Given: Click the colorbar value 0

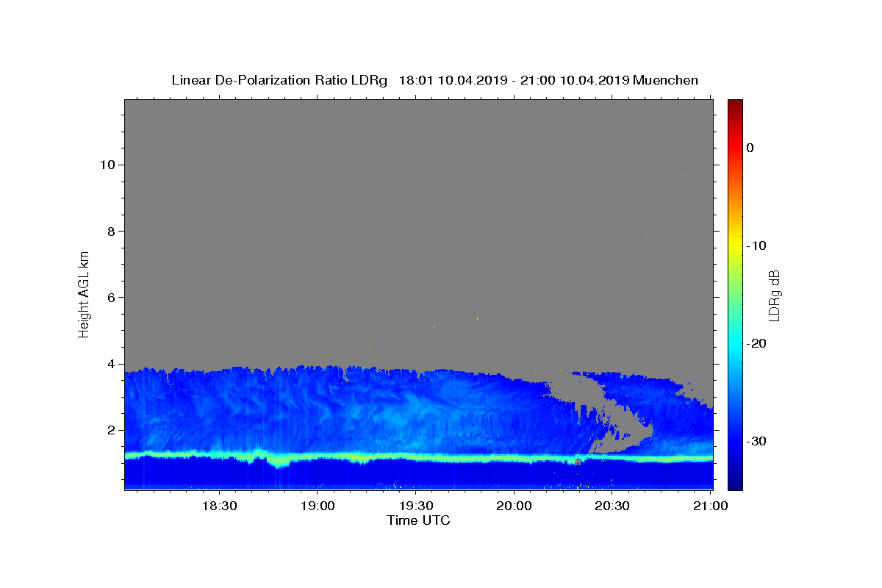Looking at the screenshot, I should coord(750,148).
